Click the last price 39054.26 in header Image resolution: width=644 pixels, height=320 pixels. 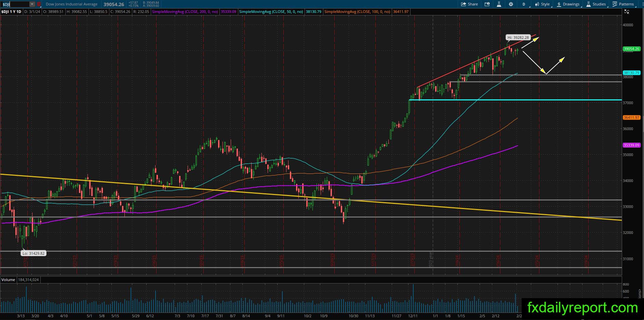[x=114, y=4]
